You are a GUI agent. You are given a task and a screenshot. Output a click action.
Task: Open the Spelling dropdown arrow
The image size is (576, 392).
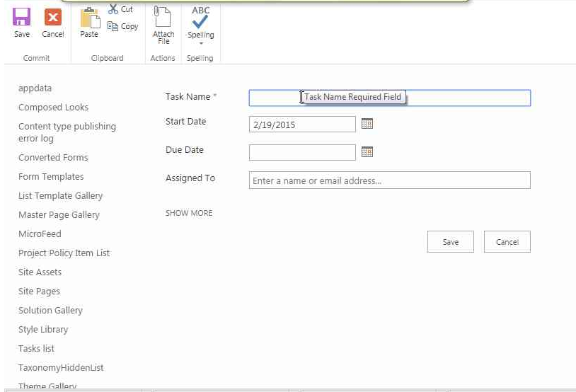coord(201,43)
